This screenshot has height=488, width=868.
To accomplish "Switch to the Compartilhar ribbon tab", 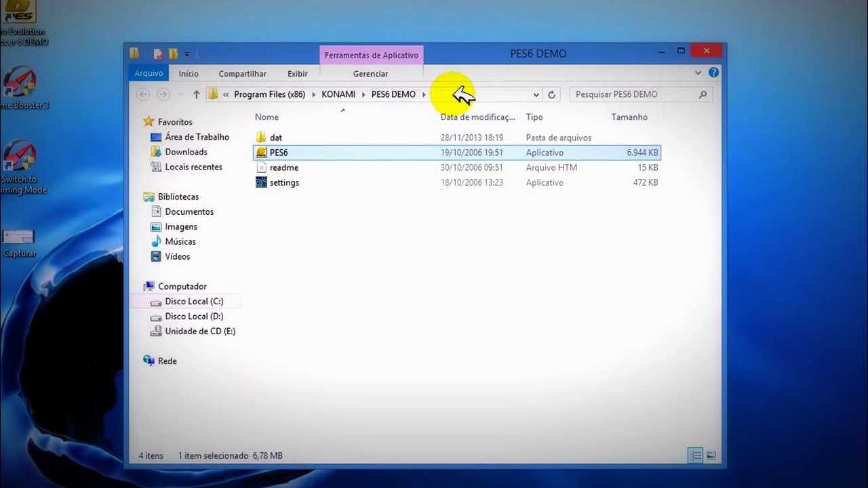I will pos(242,73).
